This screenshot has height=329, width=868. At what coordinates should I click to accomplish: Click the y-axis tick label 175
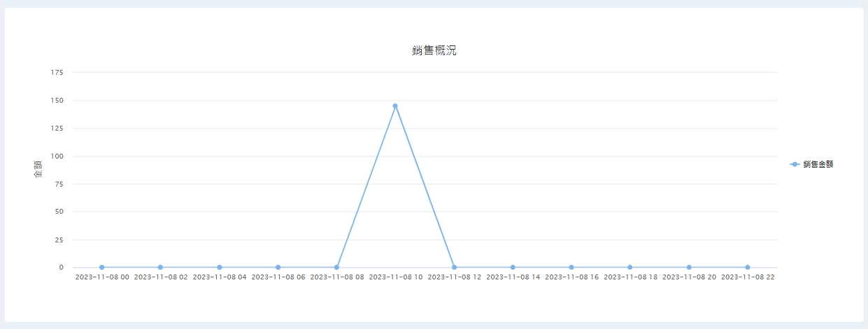click(x=57, y=73)
